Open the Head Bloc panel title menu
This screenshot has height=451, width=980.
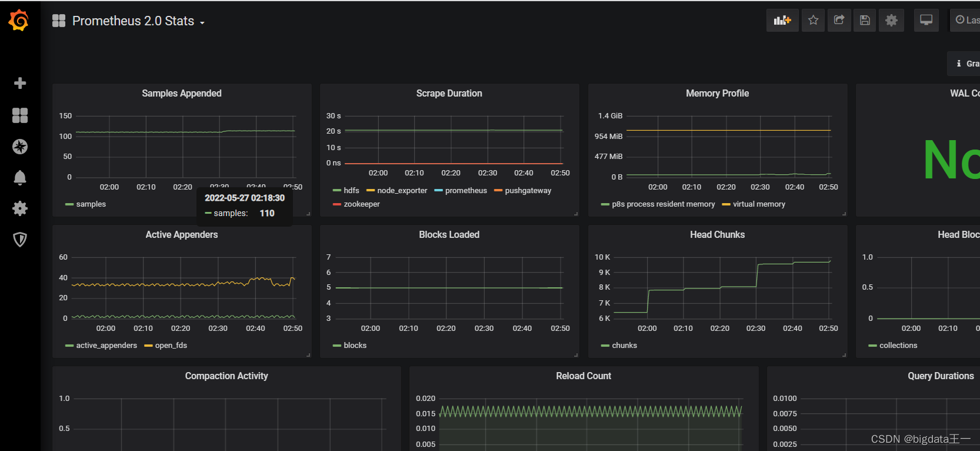click(x=958, y=235)
